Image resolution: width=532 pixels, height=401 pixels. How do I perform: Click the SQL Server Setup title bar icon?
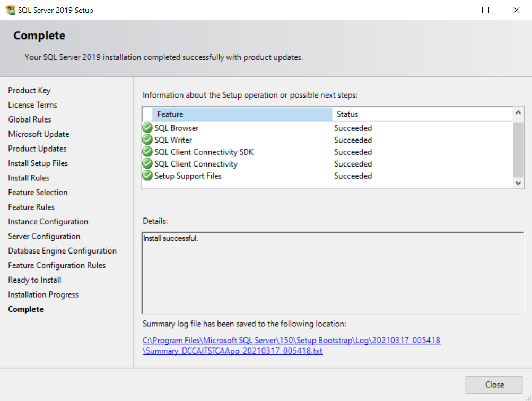[10, 10]
